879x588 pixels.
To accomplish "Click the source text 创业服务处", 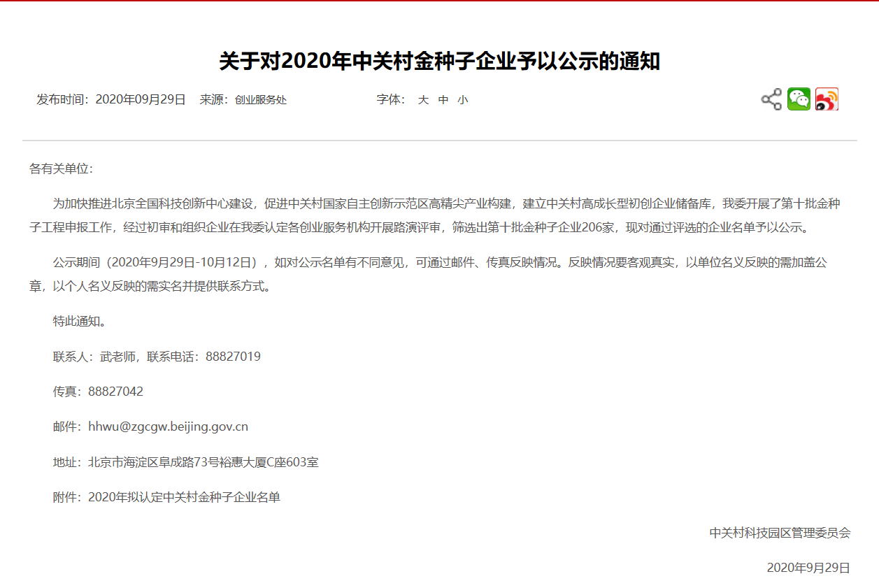I will (x=260, y=100).
